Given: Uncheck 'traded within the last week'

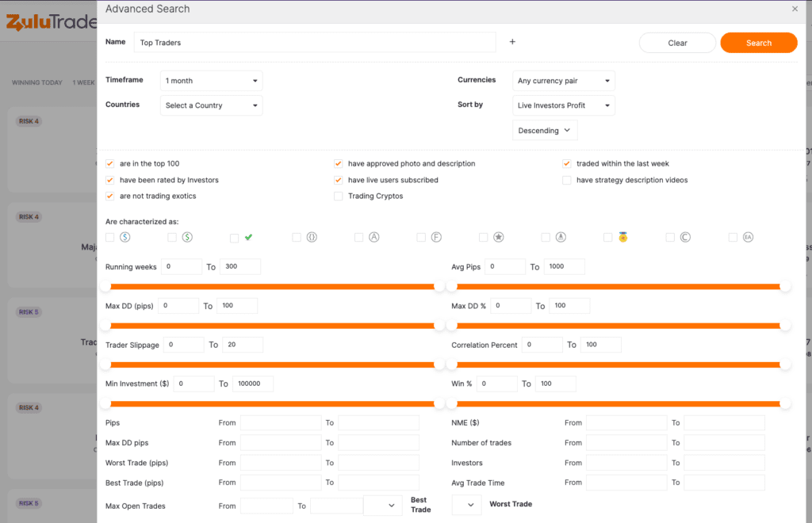Looking at the screenshot, I should (566, 164).
